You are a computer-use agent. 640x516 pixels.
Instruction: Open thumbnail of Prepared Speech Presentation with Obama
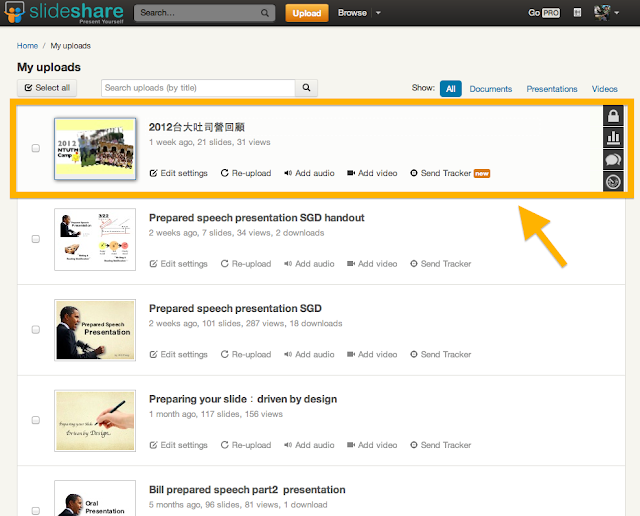coord(95,330)
